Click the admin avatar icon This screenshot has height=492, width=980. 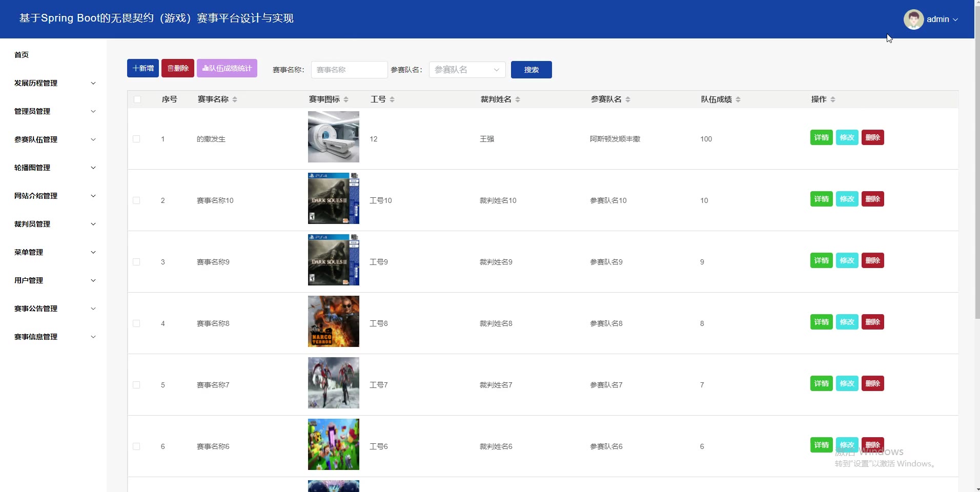(x=913, y=19)
